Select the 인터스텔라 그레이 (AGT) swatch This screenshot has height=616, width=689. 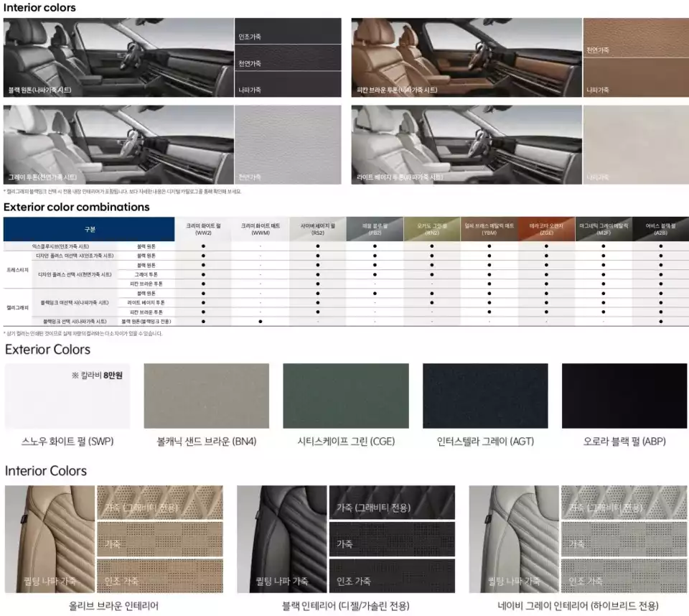485,396
